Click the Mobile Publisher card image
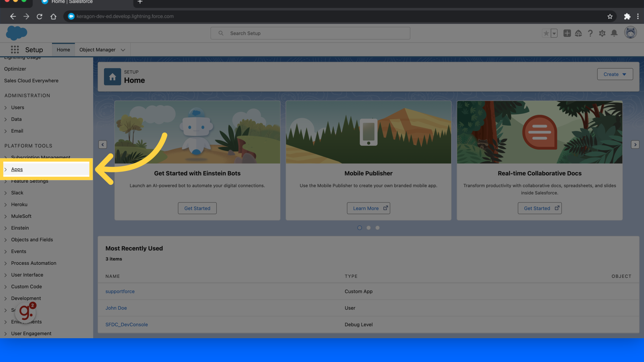The width and height of the screenshot is (644, 362). point(368,132)
